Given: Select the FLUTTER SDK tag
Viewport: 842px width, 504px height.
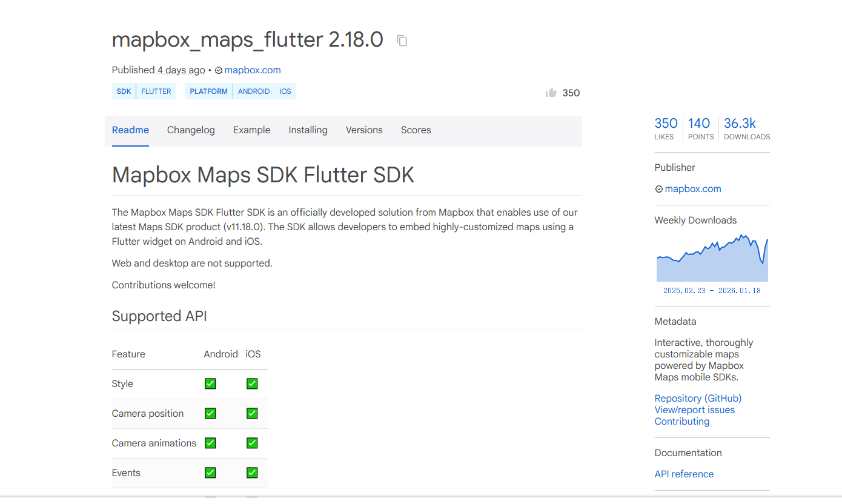Looking at the screenshot, I should click(156, 91).
